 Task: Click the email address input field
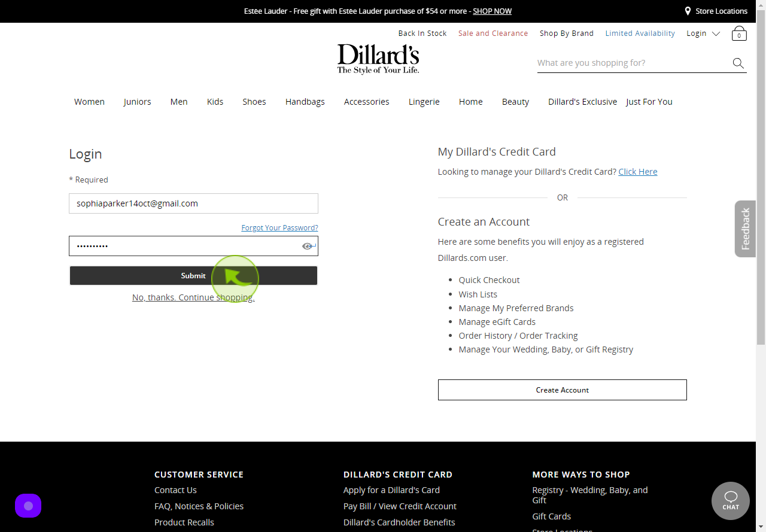pos(193,203)
